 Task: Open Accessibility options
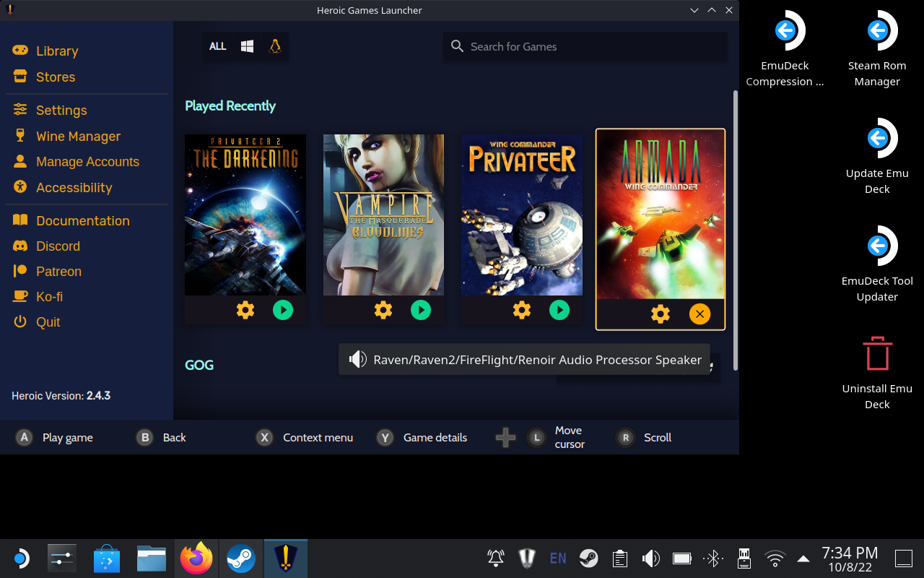(x=63, y=188)
